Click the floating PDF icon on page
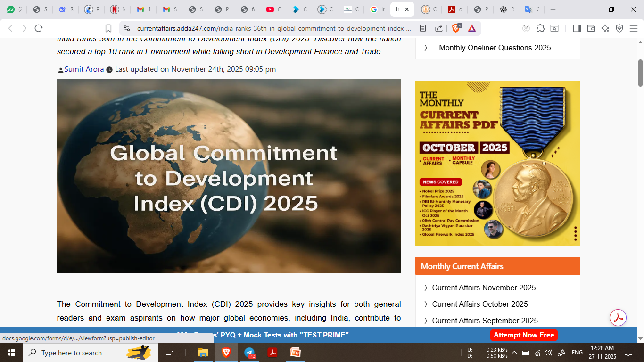 pyautogui.click(x=618, y=317)
